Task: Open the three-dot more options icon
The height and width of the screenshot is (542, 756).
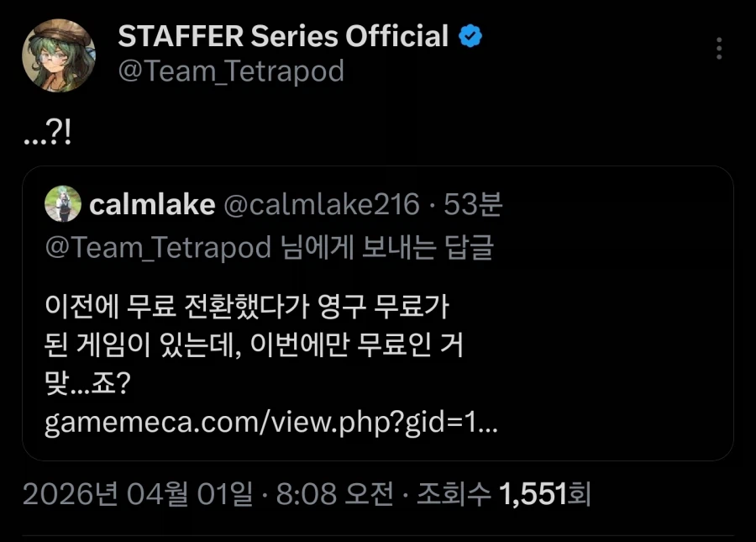Action: [x=719, y=50]
